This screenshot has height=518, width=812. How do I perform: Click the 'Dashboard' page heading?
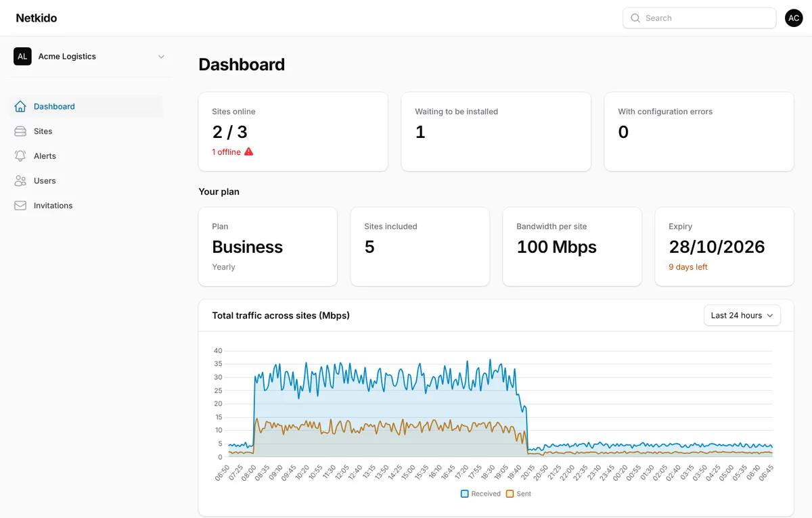[x=242, y=64]
